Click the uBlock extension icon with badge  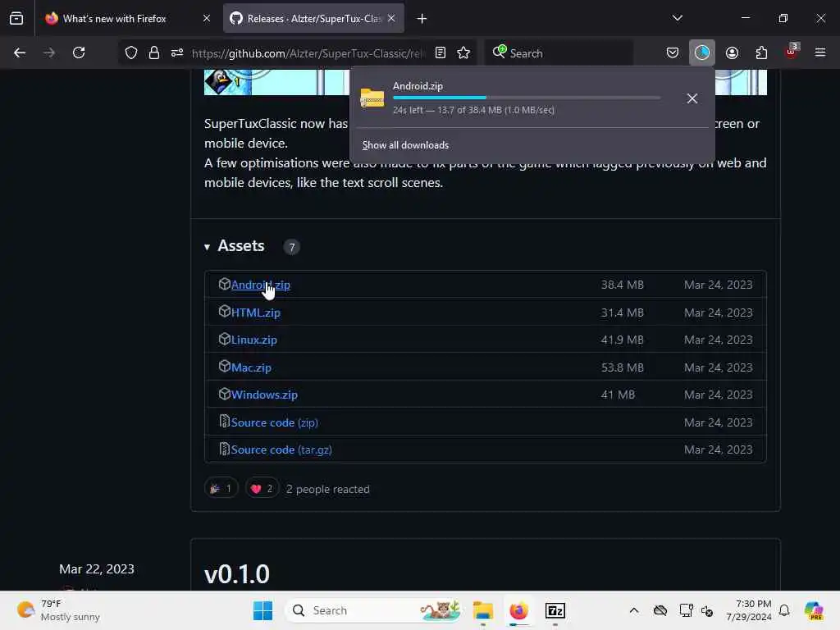[x=792, y=52]
